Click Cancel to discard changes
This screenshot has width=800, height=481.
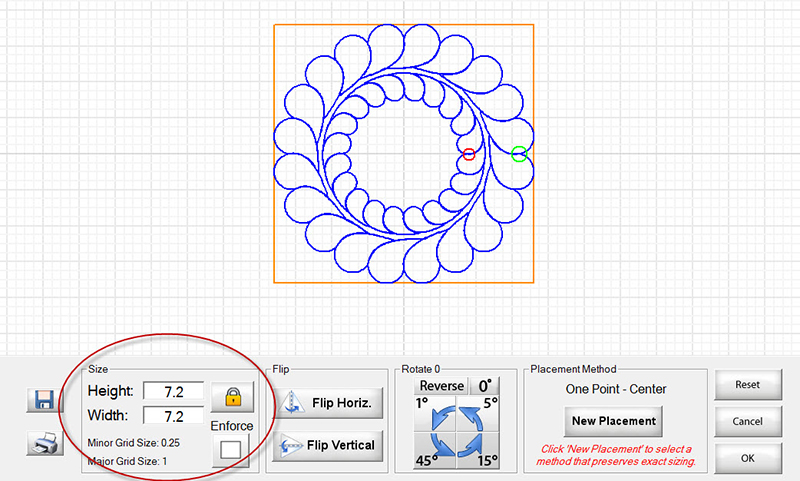[x=747, y=422]
